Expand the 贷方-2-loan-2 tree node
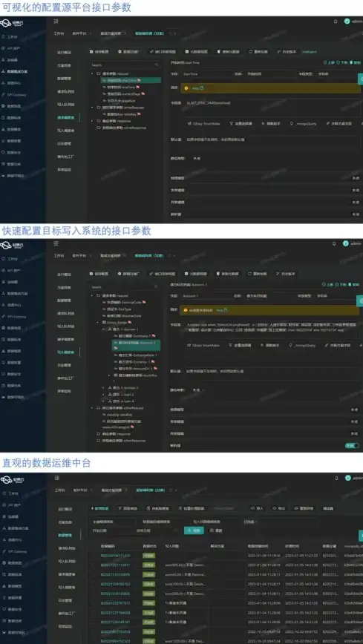The width and height of the screenshot is (363, 644). pyautogui.click(x=104, y=394)
